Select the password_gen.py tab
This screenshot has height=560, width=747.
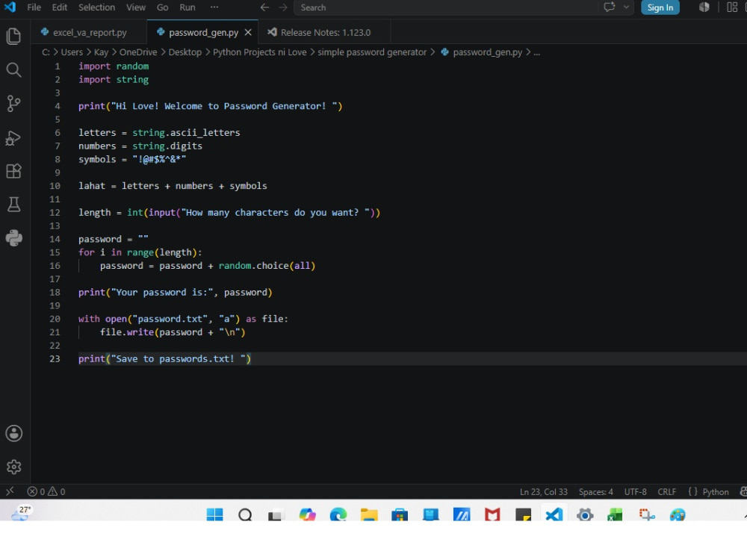pyautogui.click(x=203, y=32)
